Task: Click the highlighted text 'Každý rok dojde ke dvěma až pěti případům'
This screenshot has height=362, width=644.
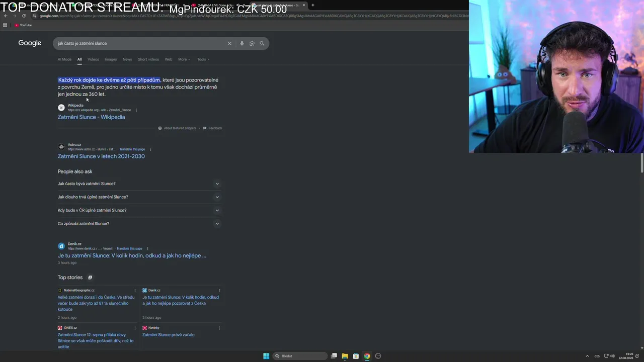Action: (x=109, y=80)
